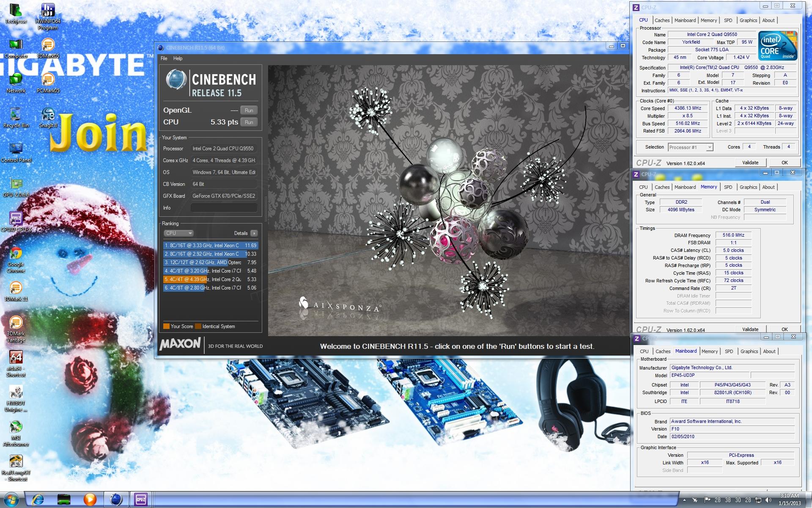Viewport: 812px width, 508px height.
Task: Launch the 3DMark Vantage desktop shortcut
Action: [x=16, y=329]
